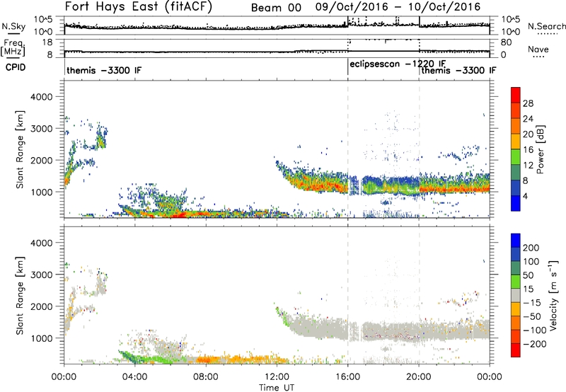Click the 'Power [dB]' colorbar label
Viewport: 566px width, 392px height.
pos(540,149)
